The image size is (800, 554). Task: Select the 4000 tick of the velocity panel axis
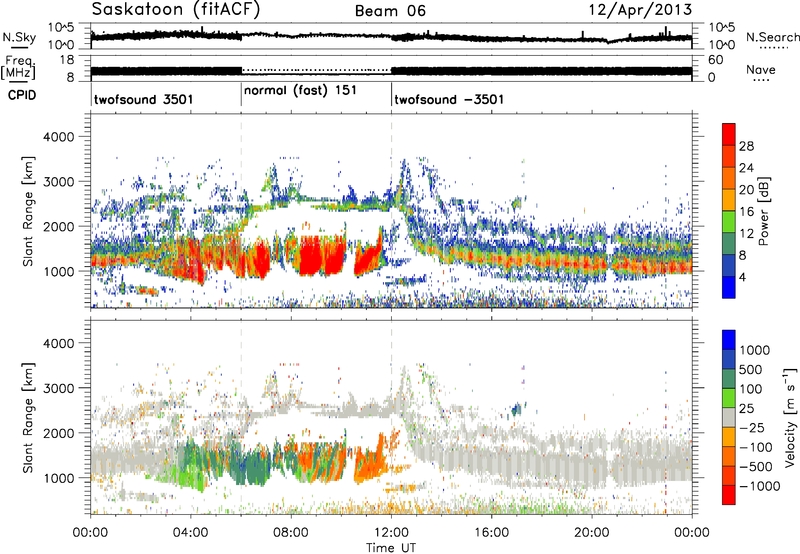click(x=58, y=343)
